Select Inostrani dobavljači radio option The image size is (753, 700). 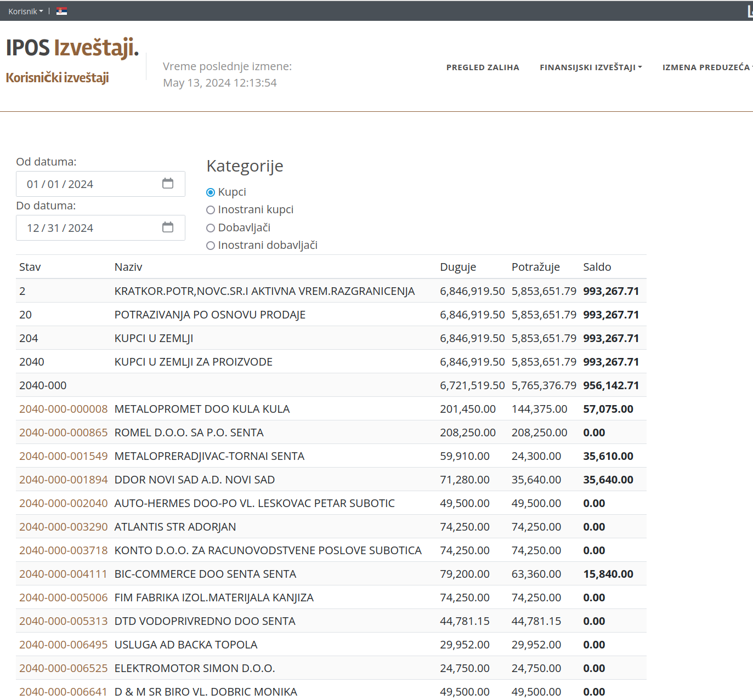211,246
